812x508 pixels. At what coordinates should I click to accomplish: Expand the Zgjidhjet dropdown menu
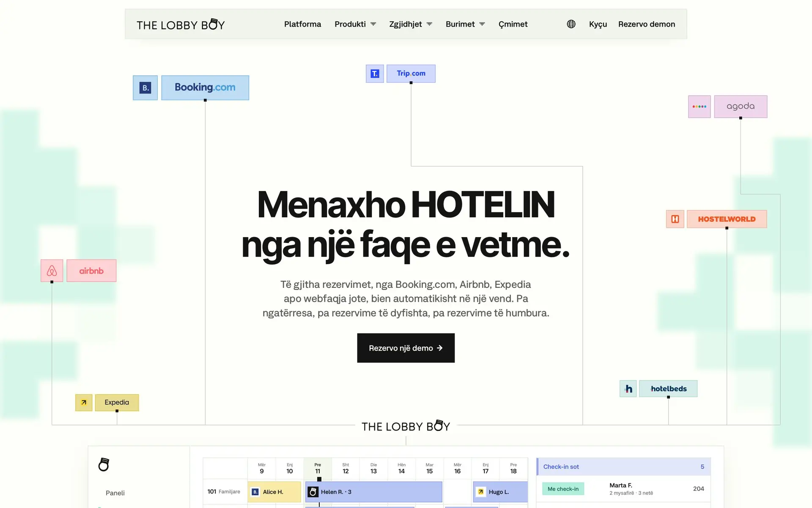coord(411,24)
